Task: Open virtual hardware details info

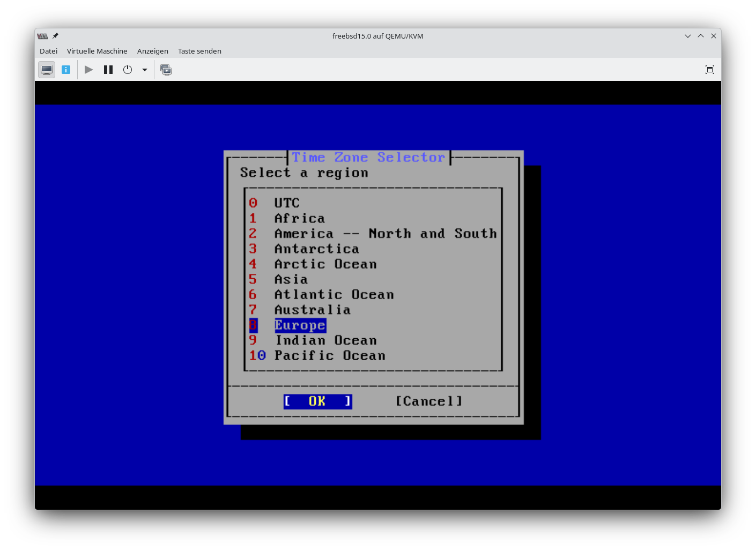Action: tap(66, 70)
